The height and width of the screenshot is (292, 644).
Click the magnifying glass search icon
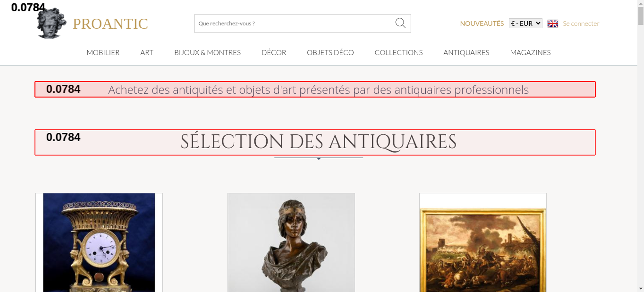pos(400,23)
